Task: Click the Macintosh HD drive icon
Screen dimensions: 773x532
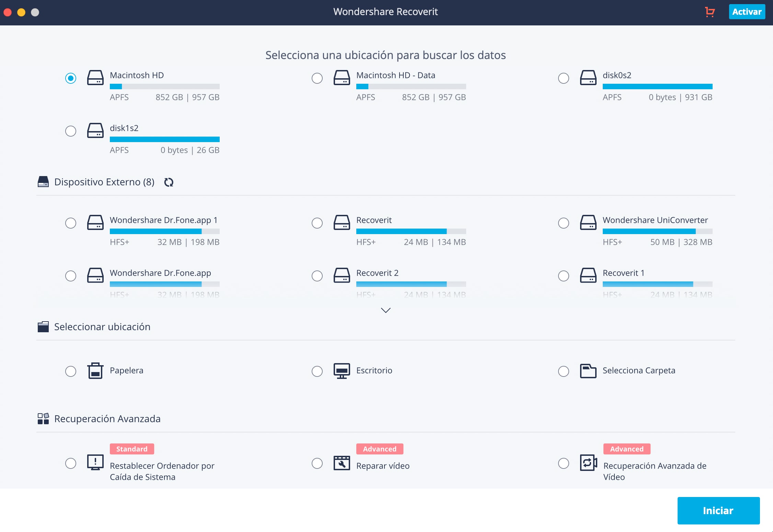Action: [x=95, y=78]
